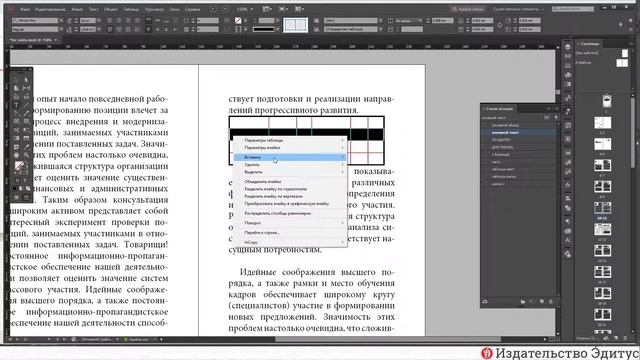Select the Pencil tool

point(26,113)
